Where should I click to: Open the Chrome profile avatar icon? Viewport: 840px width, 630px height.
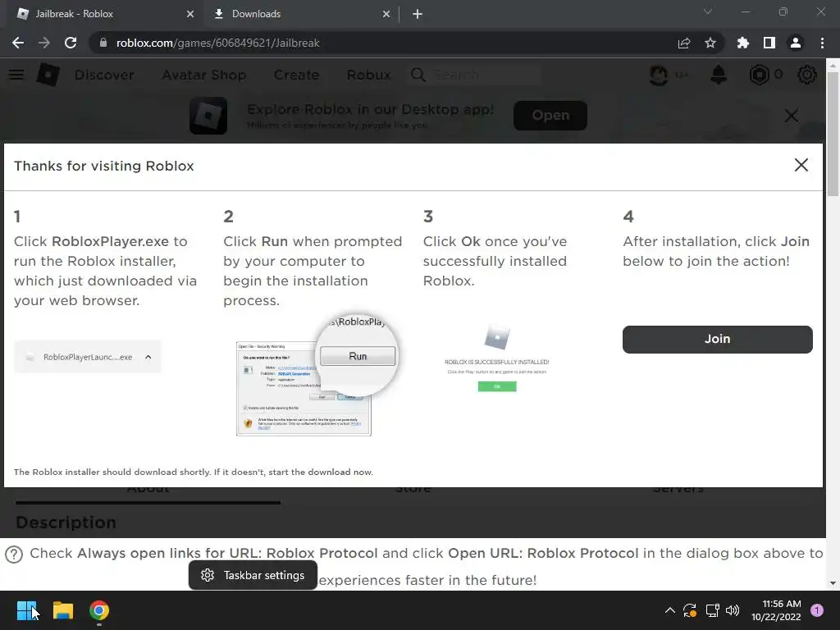(x=796, y=43)
